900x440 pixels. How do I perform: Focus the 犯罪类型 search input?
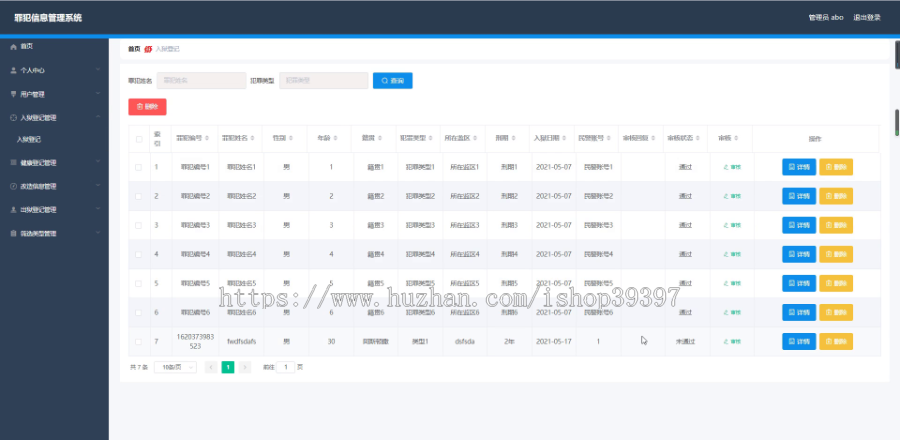pos(324,81)
